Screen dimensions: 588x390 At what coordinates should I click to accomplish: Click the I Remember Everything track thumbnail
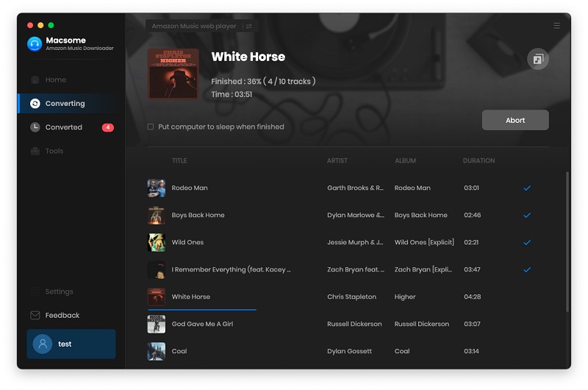pyautogui.click(x=157, y=269)
